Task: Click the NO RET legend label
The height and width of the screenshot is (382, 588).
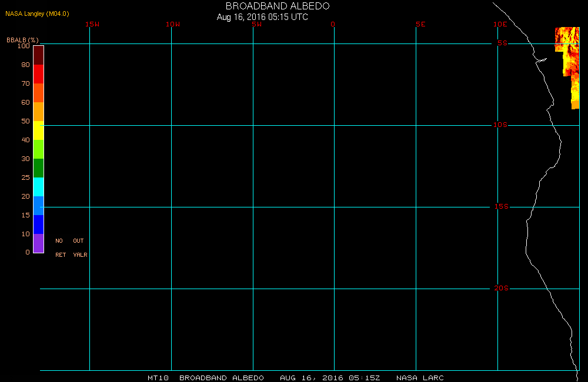Action: (61, 248)
